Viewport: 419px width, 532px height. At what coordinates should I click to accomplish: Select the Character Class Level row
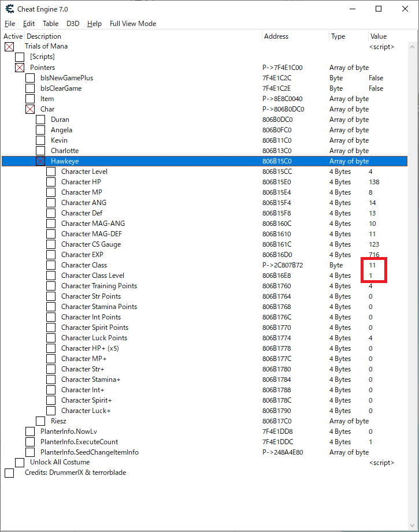(205, 276)
